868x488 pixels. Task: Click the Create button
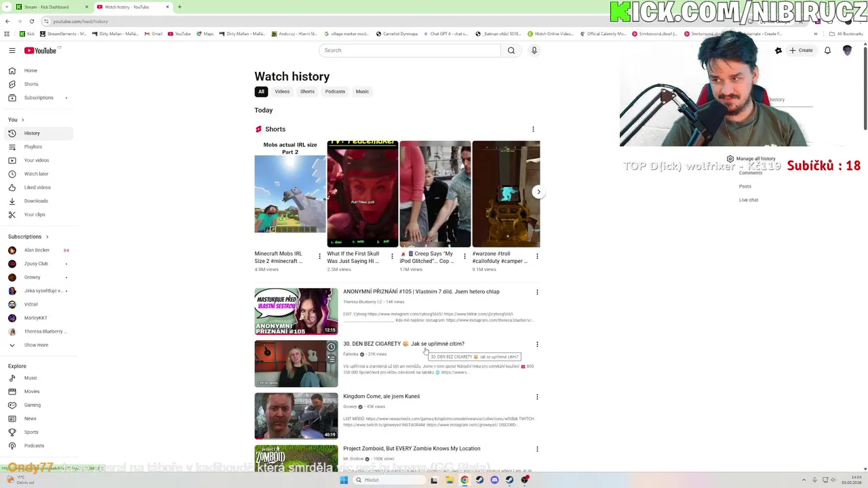(801, 50)
